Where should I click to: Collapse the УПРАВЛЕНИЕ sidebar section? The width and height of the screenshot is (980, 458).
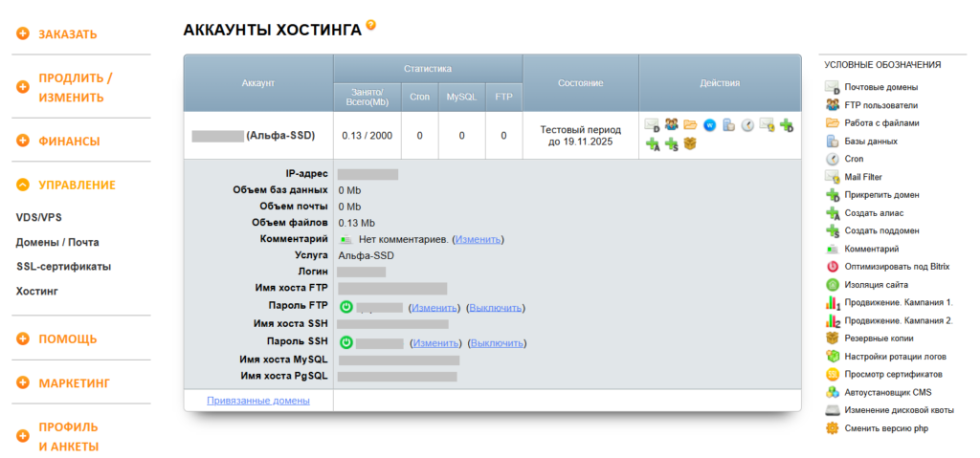pos(23,185)
